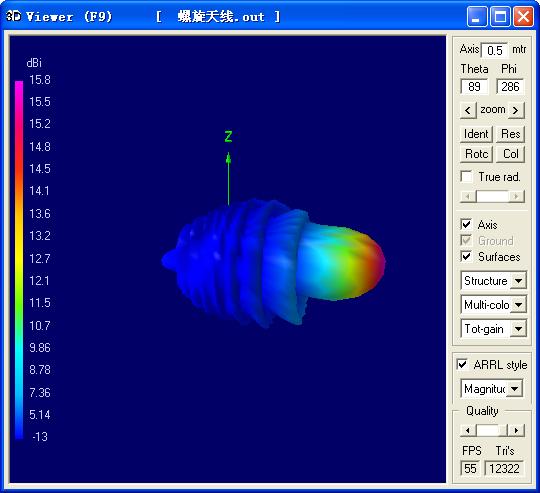The width and height of the screenshot is (540, 493).
Task: Open the Tot-gain dropdown list
Action: (x=518, y=329)
